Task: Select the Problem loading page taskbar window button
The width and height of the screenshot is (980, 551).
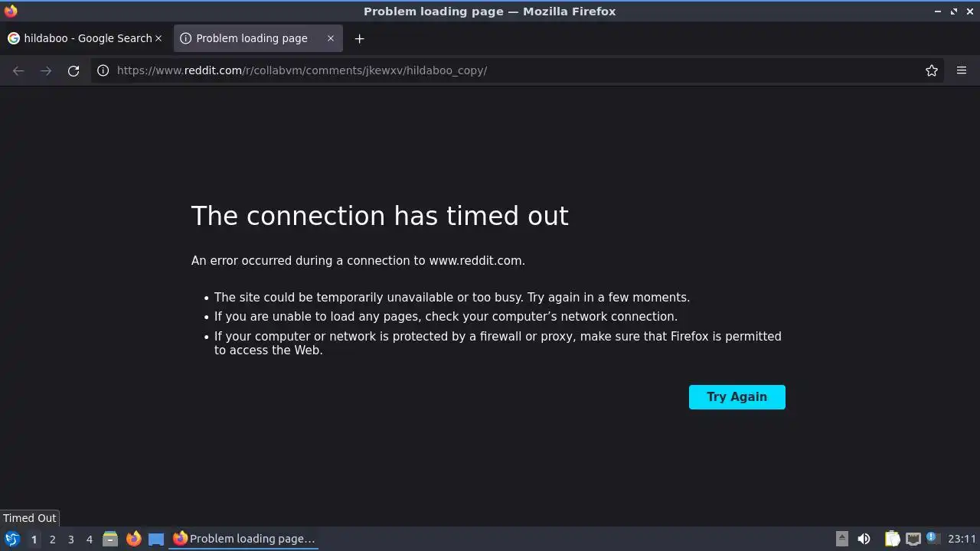Action: pyautogui.click(x=245, y=539)
